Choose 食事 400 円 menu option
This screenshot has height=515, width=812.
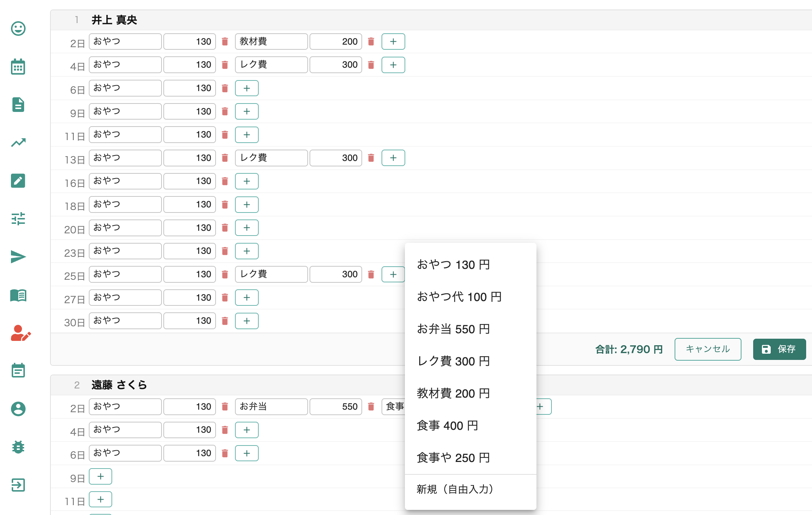447,426
